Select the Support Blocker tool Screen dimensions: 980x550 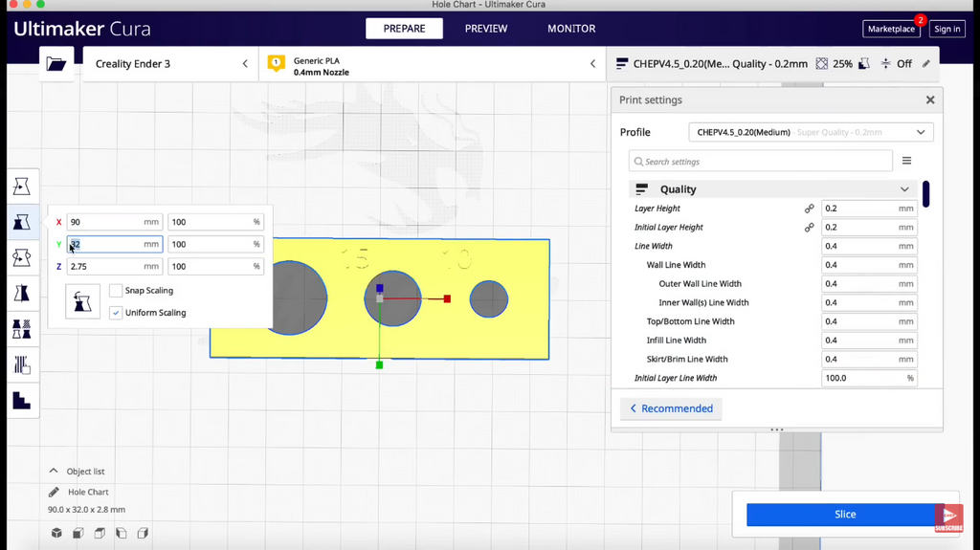[22, 364]
